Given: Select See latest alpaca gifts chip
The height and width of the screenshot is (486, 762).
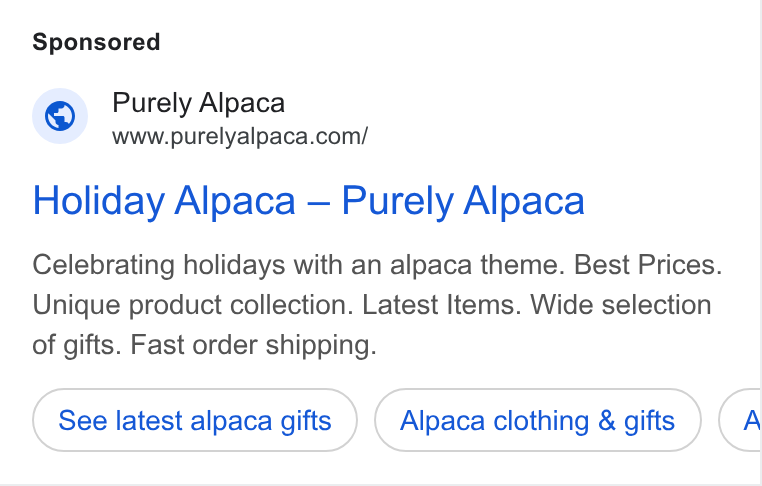Looking at the screenshot, I should click(x=195, y=420).
